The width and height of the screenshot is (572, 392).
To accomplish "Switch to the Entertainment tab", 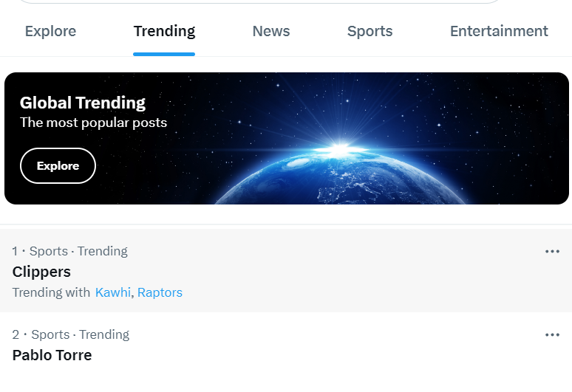I will point(499,31).
